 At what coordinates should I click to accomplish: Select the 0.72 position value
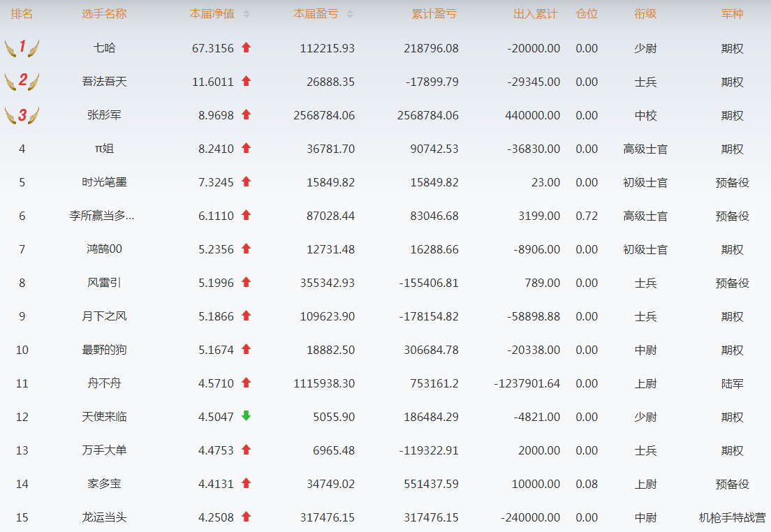coord(587,216)
